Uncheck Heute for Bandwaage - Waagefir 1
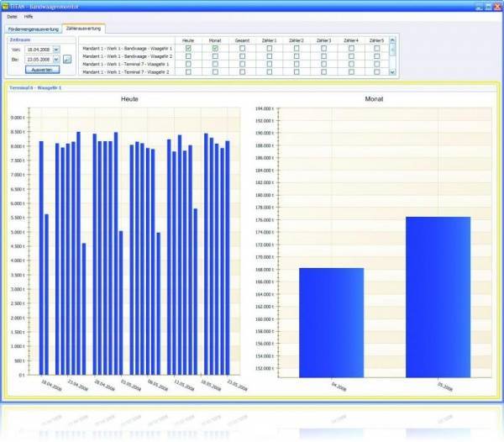Image resolution: width=504 pixels, height=442 pixels. [188, 49]
